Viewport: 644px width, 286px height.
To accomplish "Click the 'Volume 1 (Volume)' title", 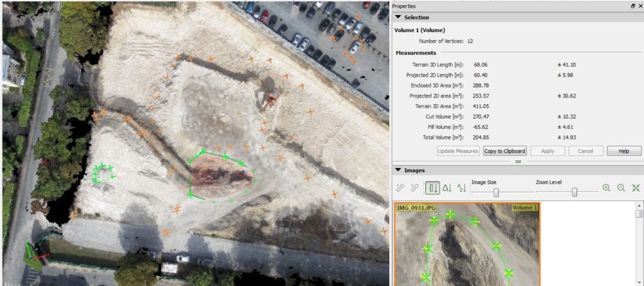I will coord(419,30).
